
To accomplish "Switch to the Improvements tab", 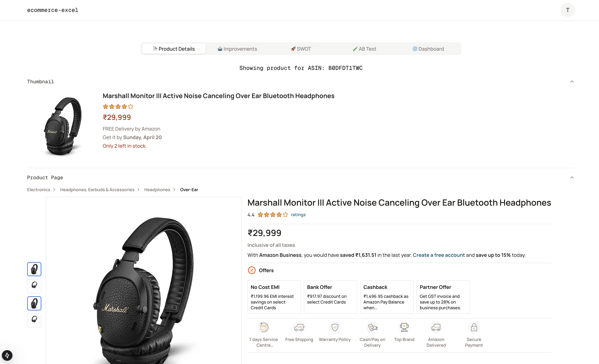I will click(237, 49).
